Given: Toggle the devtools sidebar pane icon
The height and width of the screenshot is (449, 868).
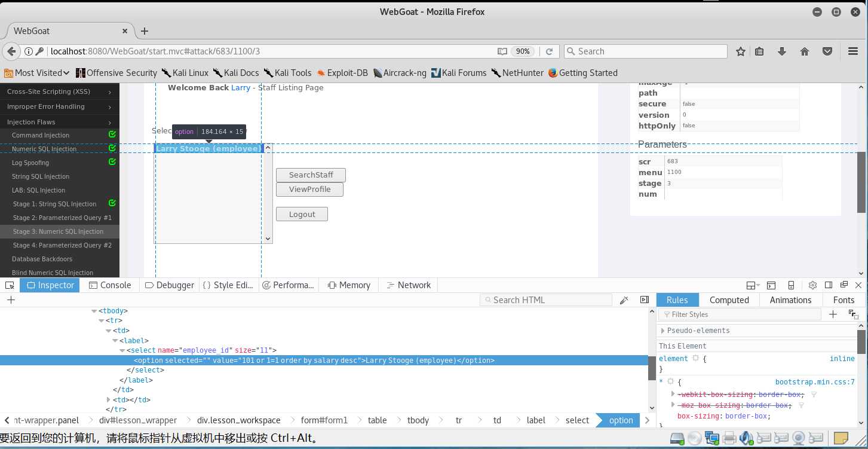Looking at the screenshot, I should tap(645, 300).
